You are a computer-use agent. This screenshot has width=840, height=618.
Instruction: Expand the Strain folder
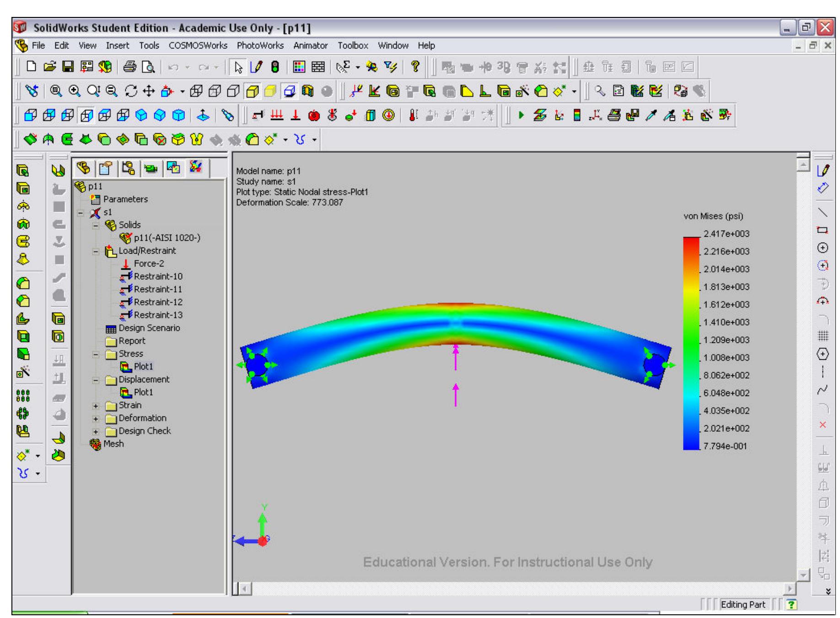pos(96,406)
